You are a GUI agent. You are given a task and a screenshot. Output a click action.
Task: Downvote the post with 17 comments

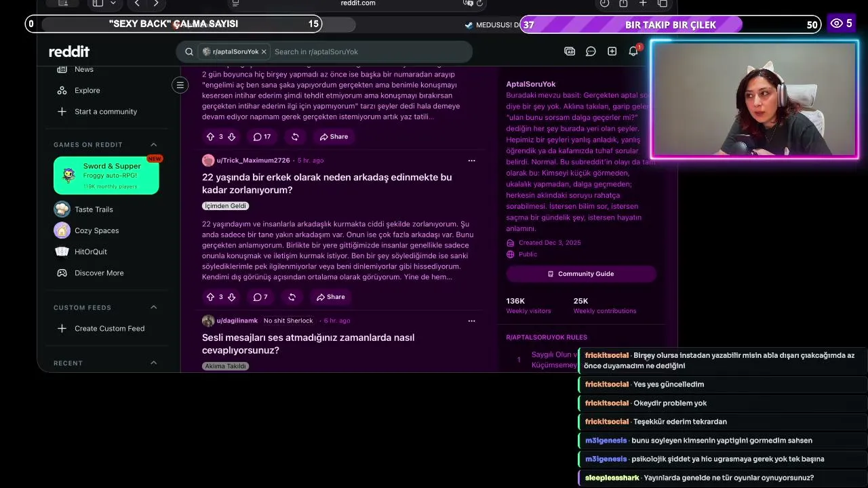[x=231, y=137]
